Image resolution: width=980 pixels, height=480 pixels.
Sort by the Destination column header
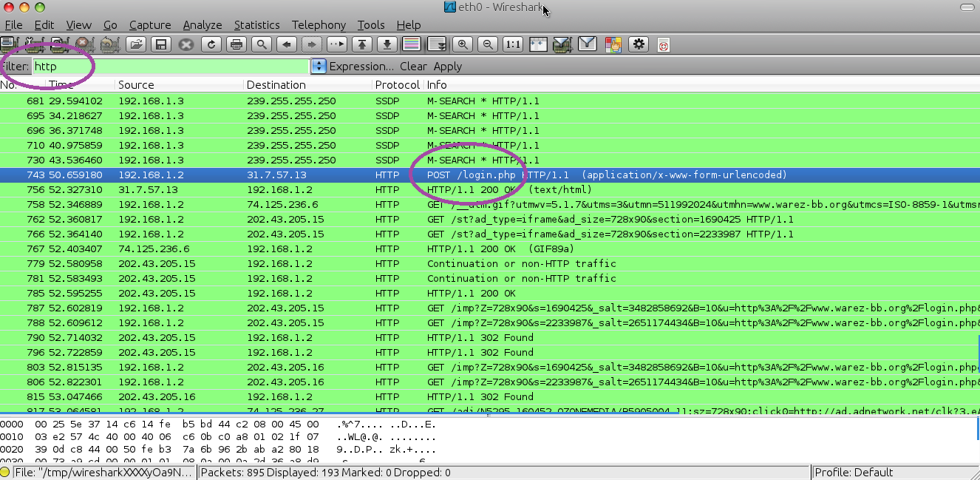pos(308,85)
